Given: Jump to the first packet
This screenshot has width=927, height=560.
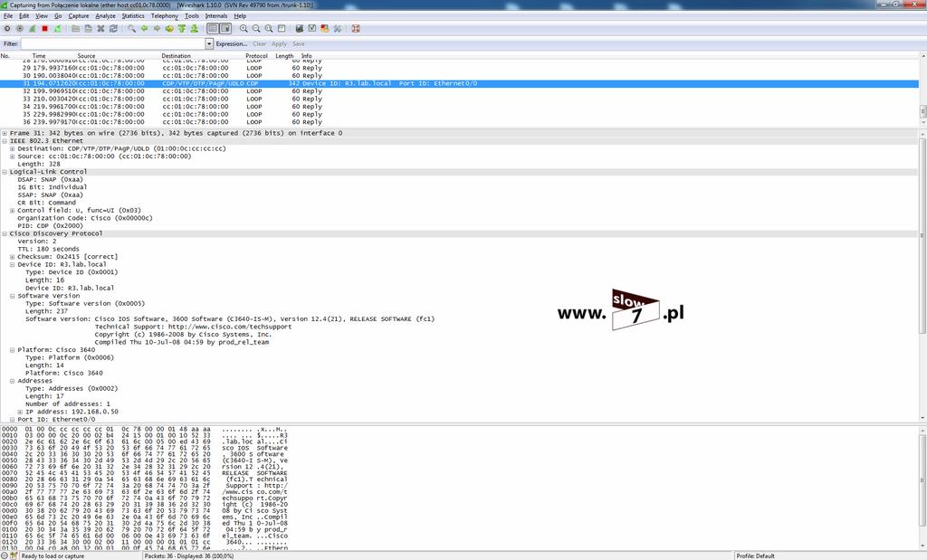Looking at the screenshot, I should (181, 28).
